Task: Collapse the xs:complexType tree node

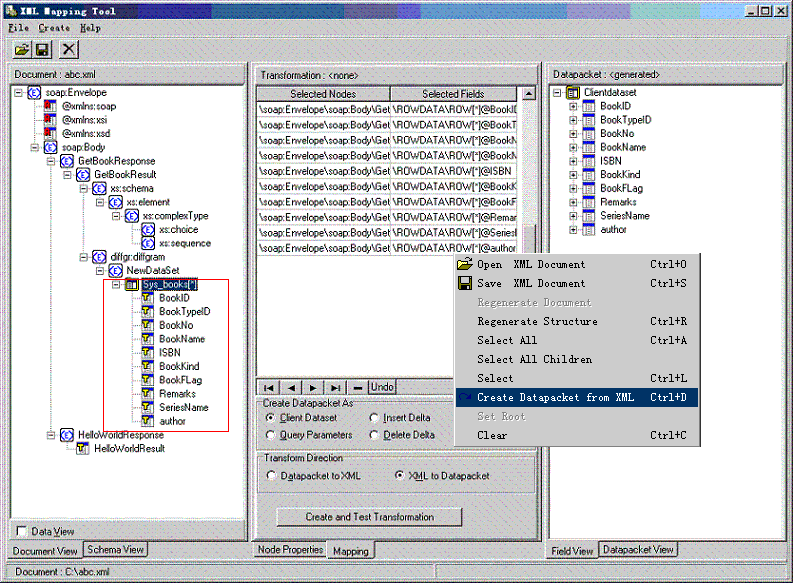Action: [115, 216]
